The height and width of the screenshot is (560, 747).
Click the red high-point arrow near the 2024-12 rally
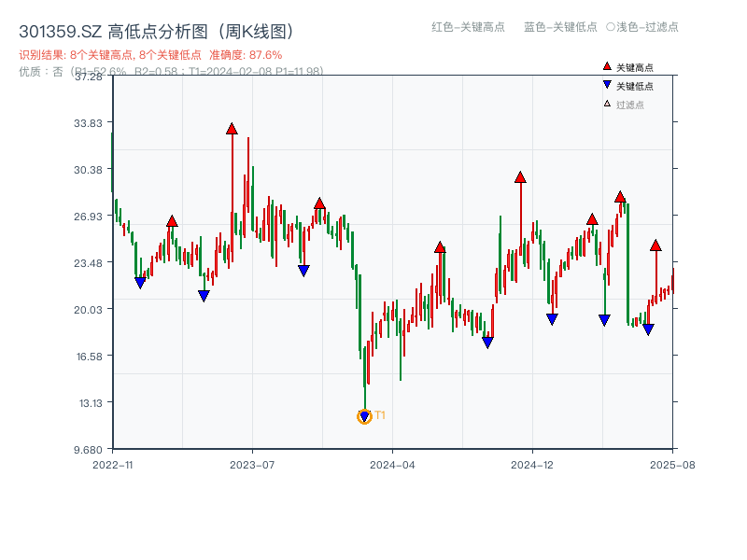coord(519,178)
